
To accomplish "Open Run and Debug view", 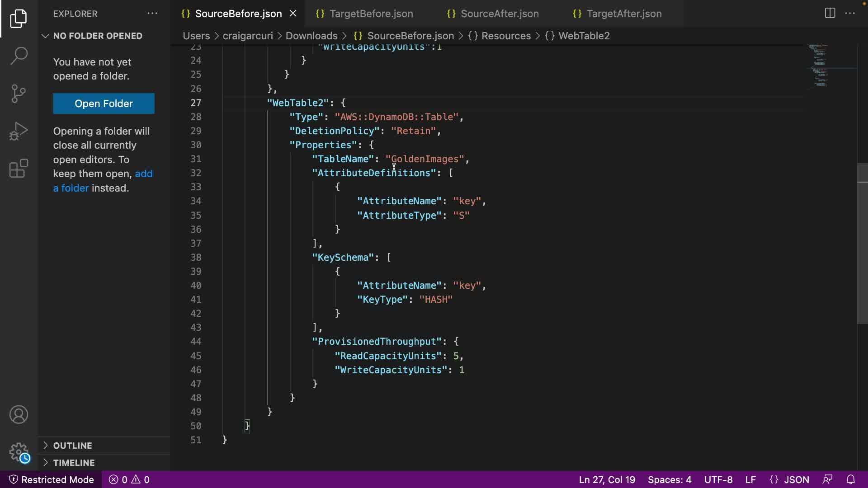I will [19, 131].
